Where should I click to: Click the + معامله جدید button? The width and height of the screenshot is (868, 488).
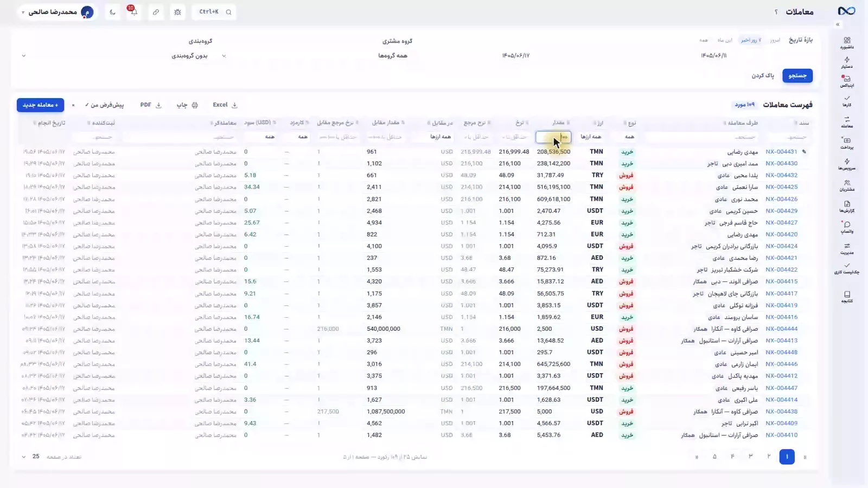40,105
